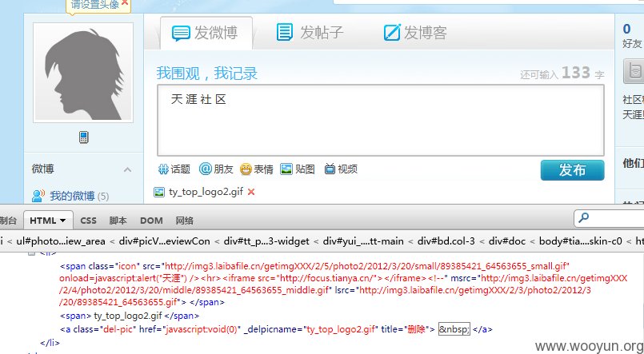Close the 请设置头像 tooltip
Image resolution: width=644 pixels, height=354 pixels.
point(125,3)
